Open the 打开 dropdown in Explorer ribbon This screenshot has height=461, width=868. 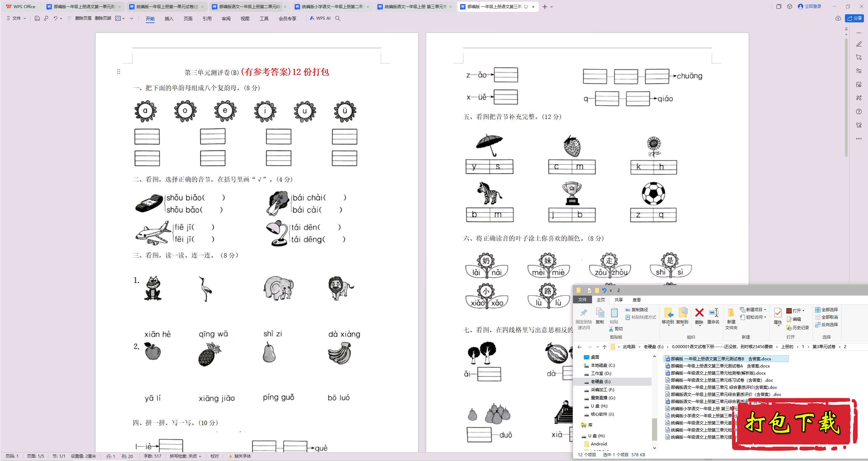795,310
